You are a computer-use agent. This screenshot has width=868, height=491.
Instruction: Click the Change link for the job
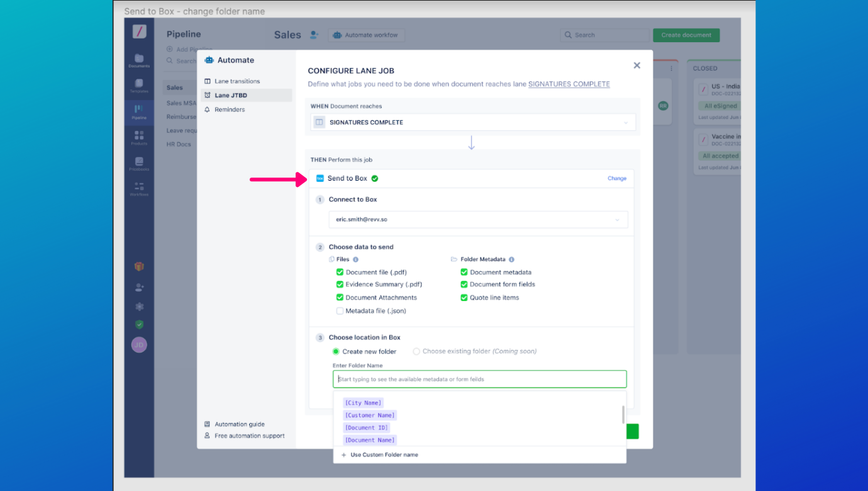617,178
